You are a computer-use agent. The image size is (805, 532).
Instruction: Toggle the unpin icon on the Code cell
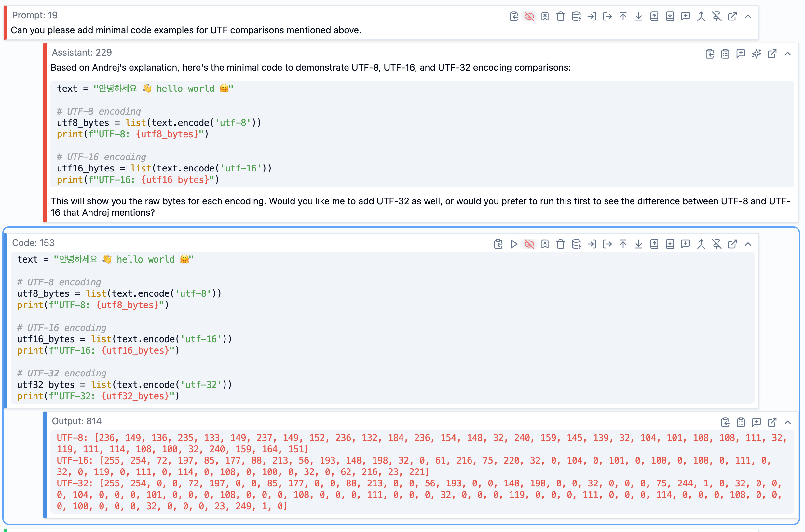pos(716,244)
